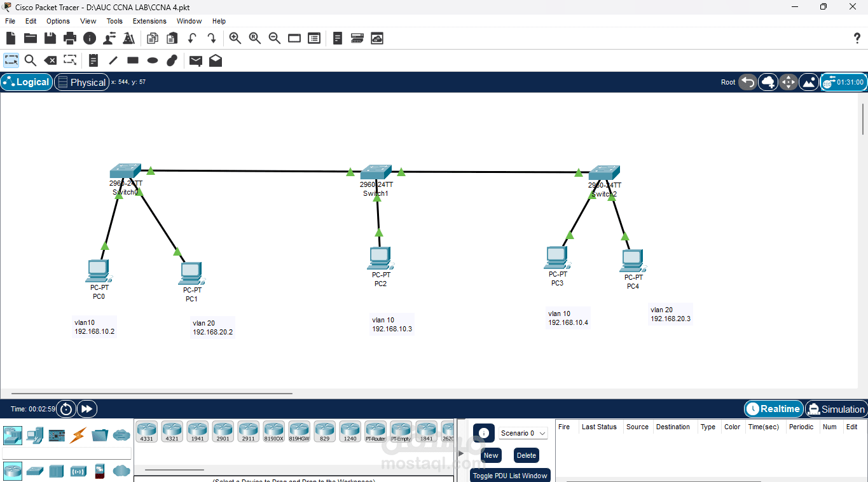Switch to Physical workspace view
Viewport: 868px width, 482px height.
pos(81,82)
